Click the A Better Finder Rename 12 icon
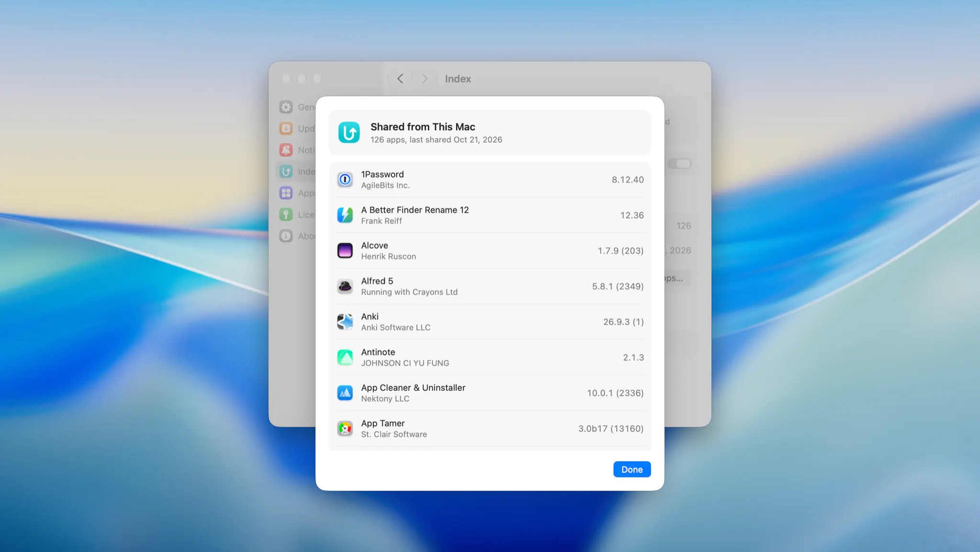 click(x=345, y=215)
